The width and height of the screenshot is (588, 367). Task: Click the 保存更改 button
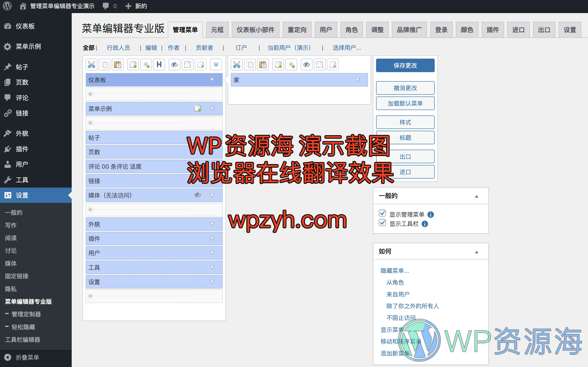pos(405,65)
